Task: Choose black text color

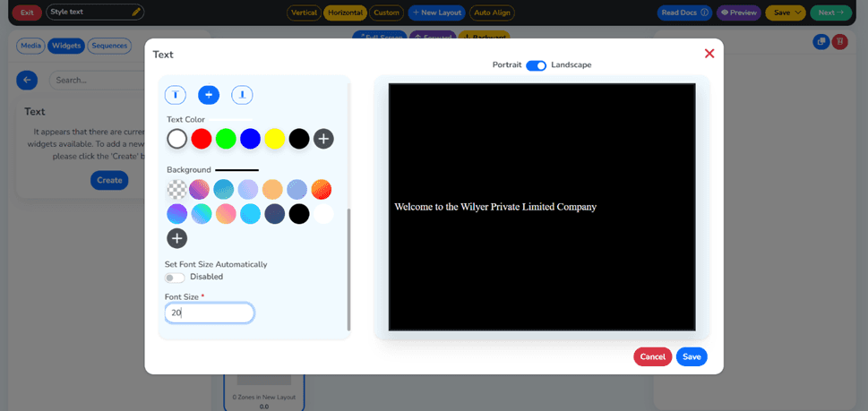Action: tap(299, 138)
